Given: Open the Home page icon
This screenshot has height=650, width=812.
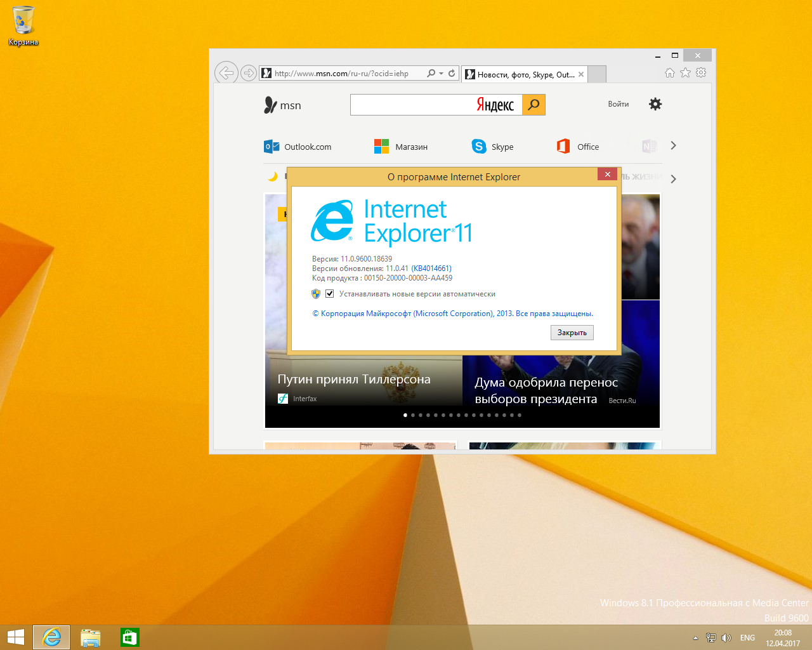Looking at the screenshot, I should [670, 73].
